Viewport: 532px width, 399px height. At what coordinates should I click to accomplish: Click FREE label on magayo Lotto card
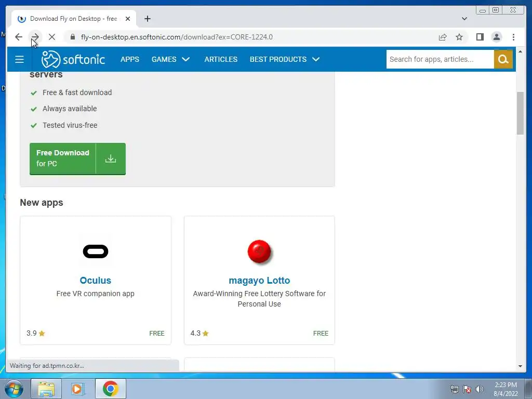tap(321, 334)
